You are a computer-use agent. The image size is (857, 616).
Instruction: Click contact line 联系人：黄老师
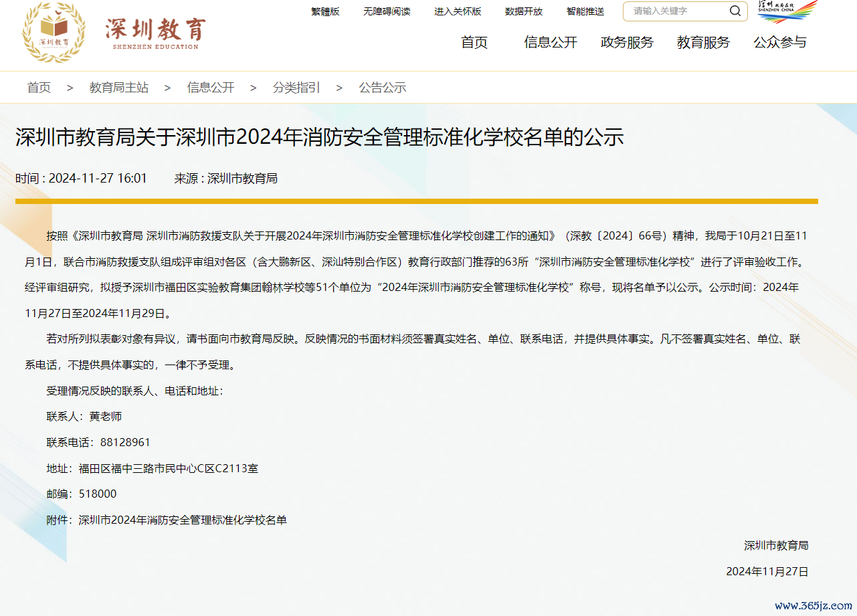pyautogui.click(x=84, y=416)
